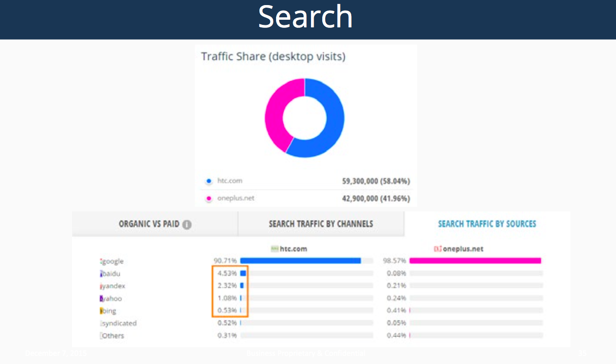Click the bing favicon in sources list
Screen dimensions: 616x364
(101, 311)
